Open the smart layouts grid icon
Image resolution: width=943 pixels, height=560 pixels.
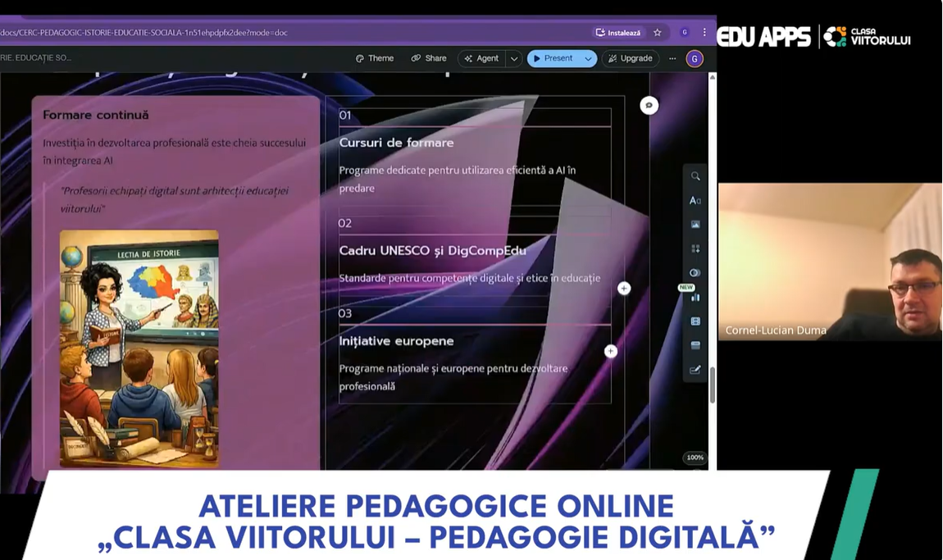[x=695, y=248]
